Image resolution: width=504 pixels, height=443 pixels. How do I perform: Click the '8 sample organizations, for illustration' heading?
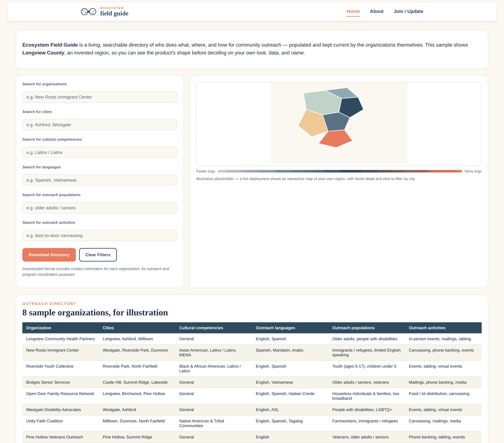click(x=95, y=313)
